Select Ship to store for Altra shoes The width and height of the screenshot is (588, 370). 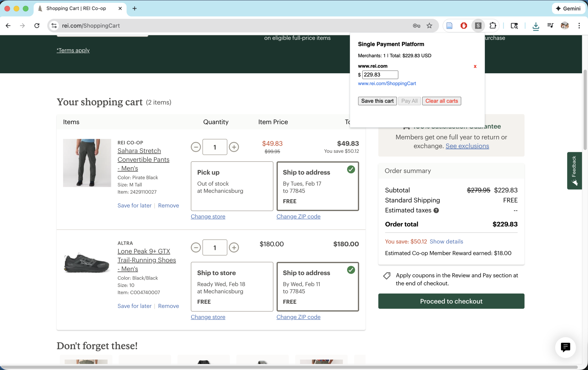click(232, 286)
